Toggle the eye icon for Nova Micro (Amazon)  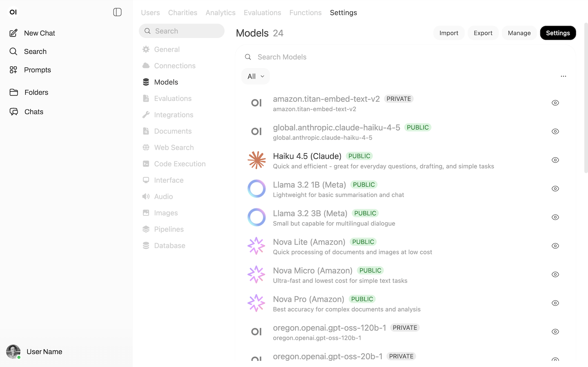(555, 275)
